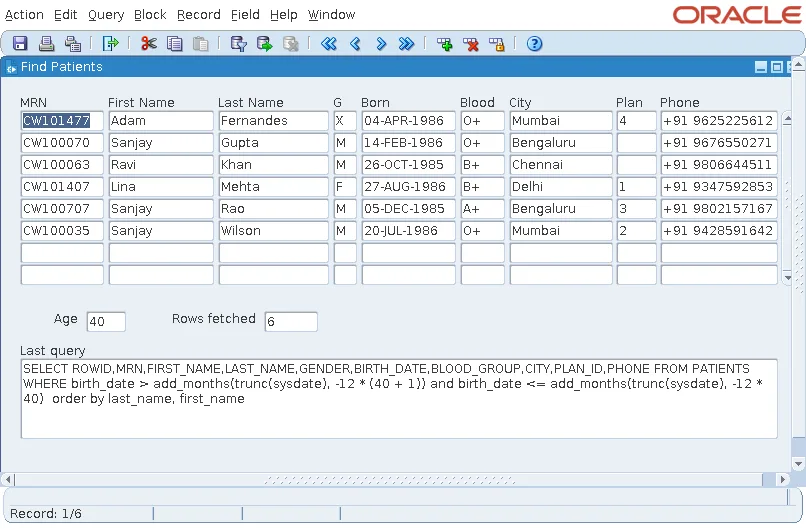Click the Insert Record icon

[445, 44]
